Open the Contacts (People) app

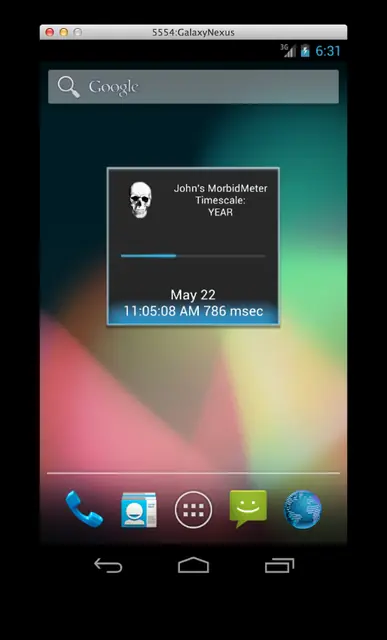tap(139, 509)
